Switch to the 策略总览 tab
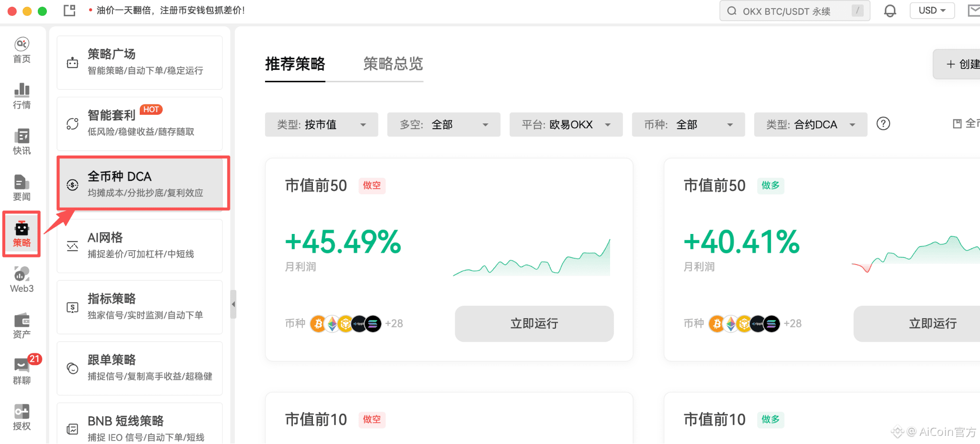980x444 pixels. click(392, 65)
